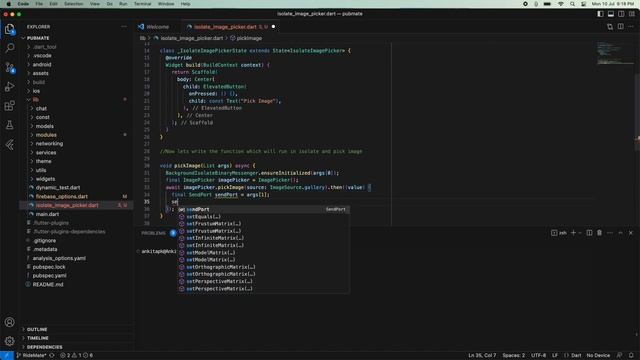Open the Explorer view in activity bar
The height and width of the screenshot is (360, 640).
(9, 29)
